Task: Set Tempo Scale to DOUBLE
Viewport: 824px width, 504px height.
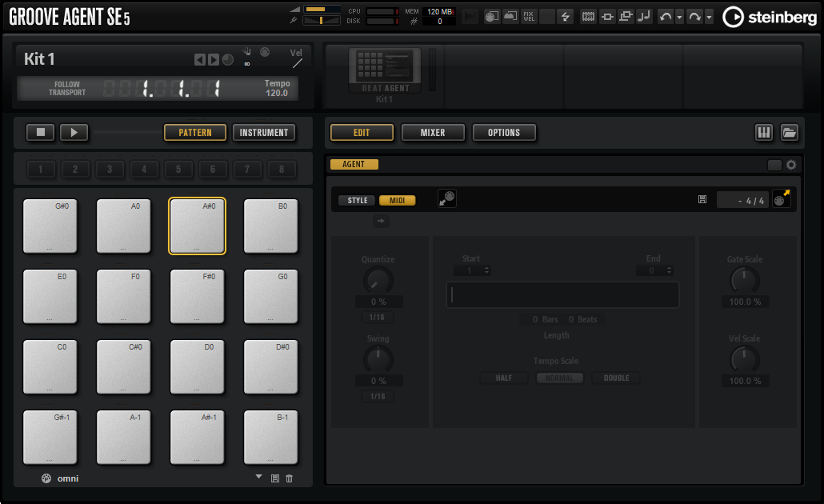Action: 616,378
